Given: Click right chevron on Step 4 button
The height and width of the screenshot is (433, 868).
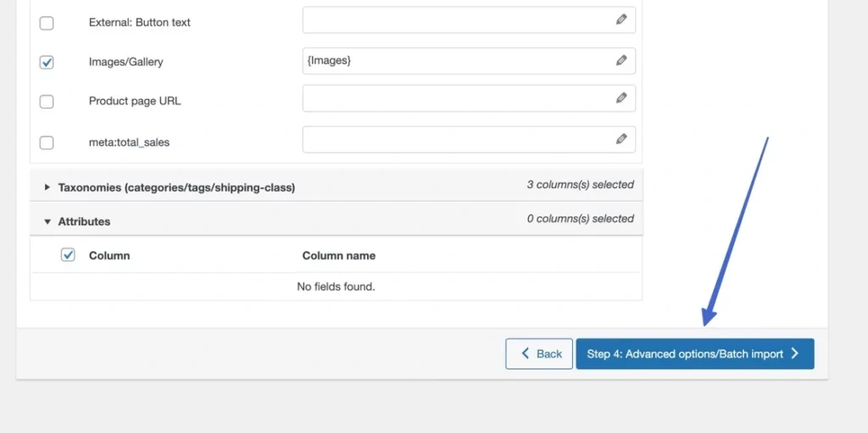Looking at the screenshot, I should [x=795, y=353].
